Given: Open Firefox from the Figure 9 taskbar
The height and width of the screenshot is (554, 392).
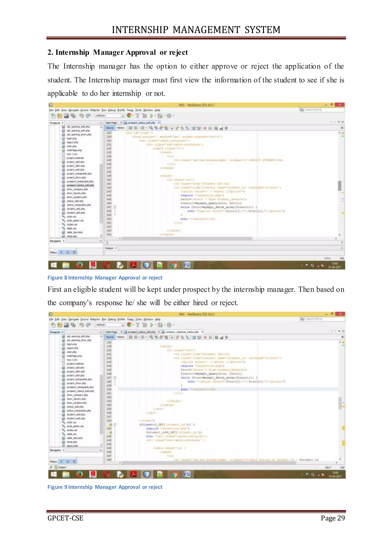Looking at the screenshot, I should tap(79, 474).
